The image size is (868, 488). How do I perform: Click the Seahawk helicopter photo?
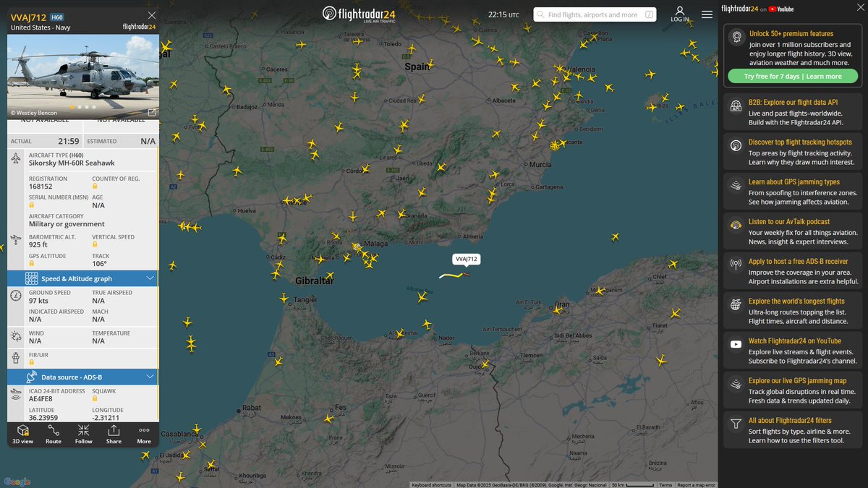(x=83, y=76)
